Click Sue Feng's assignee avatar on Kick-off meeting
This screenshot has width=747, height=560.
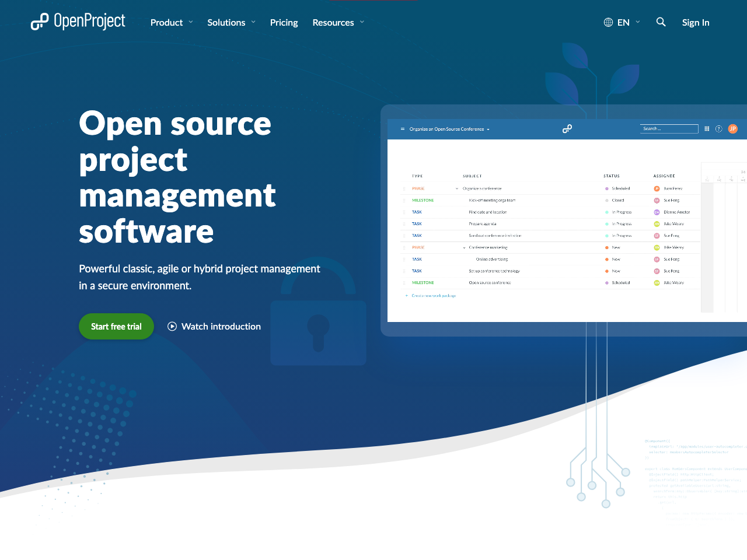coord(657,200)
